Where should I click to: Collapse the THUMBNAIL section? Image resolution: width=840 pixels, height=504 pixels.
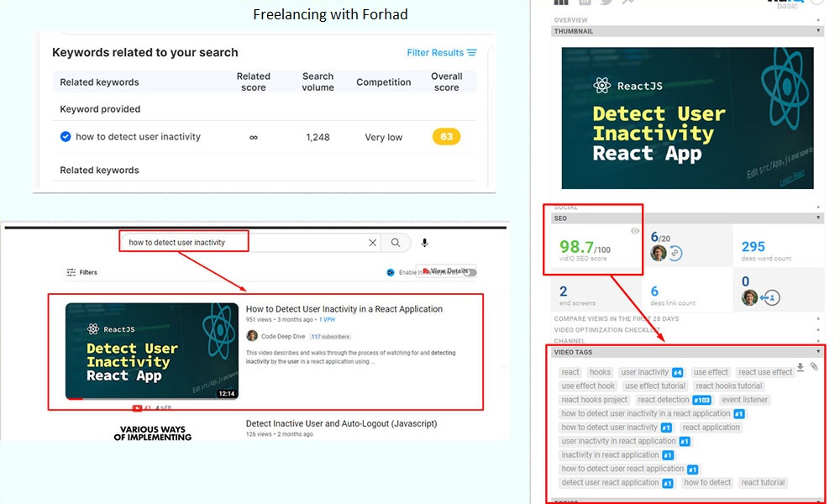pos(818,31)
